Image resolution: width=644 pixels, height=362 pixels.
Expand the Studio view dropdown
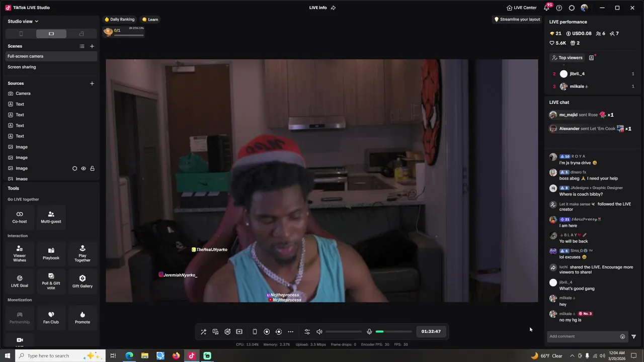pos(23,21)
